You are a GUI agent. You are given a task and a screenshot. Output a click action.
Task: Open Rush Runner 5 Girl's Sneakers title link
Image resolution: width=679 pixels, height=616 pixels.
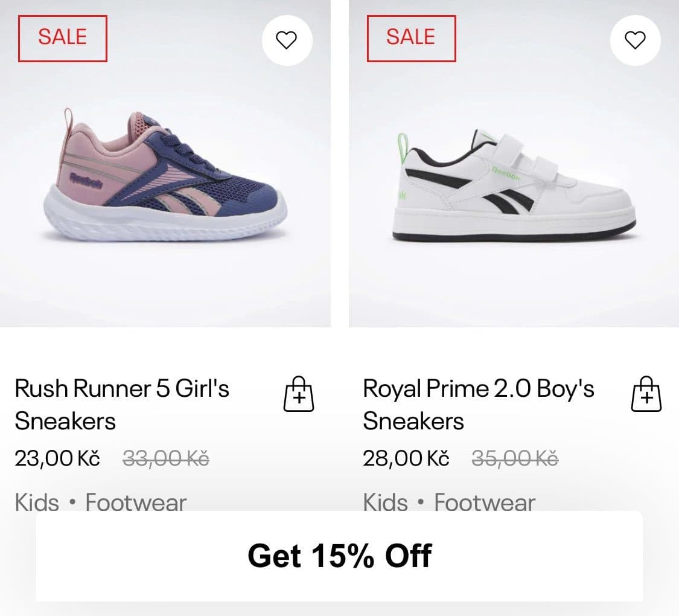121,404
